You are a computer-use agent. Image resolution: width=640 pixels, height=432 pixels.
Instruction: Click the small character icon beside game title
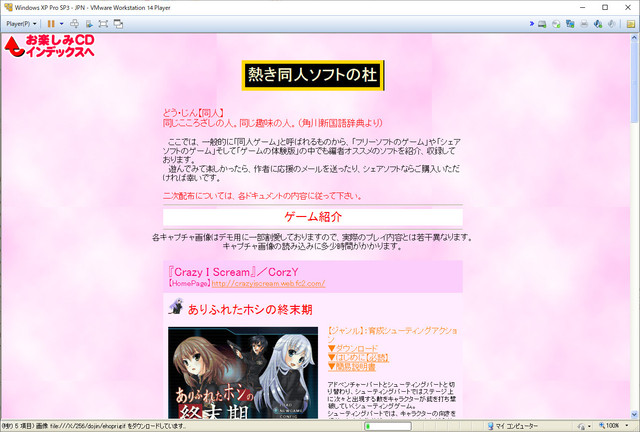tap(176, 306)
